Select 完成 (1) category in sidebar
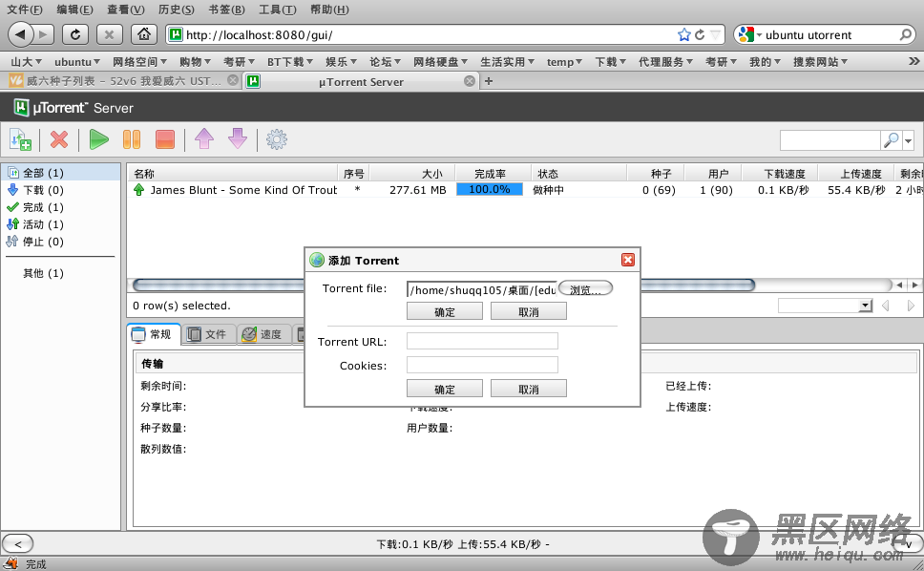 61,207
